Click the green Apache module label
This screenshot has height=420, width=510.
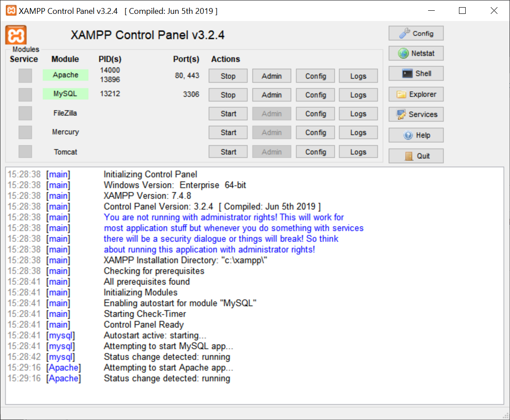[65, 75]
